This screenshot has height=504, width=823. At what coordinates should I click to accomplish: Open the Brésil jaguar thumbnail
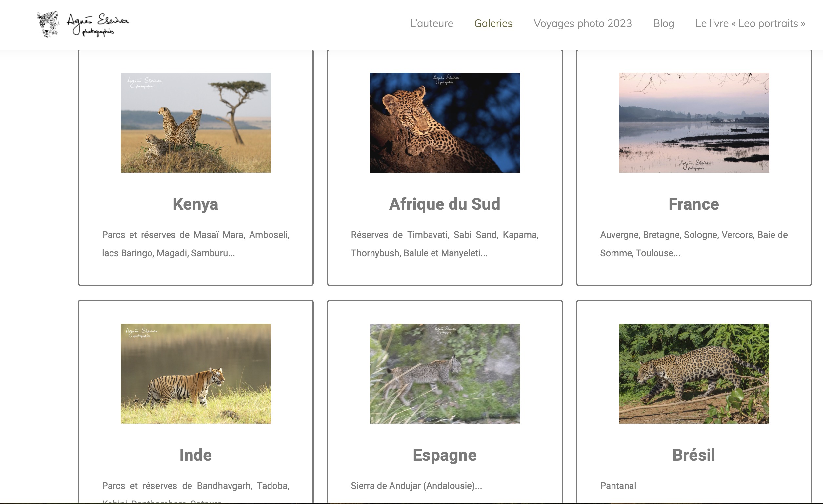(694, 374)
